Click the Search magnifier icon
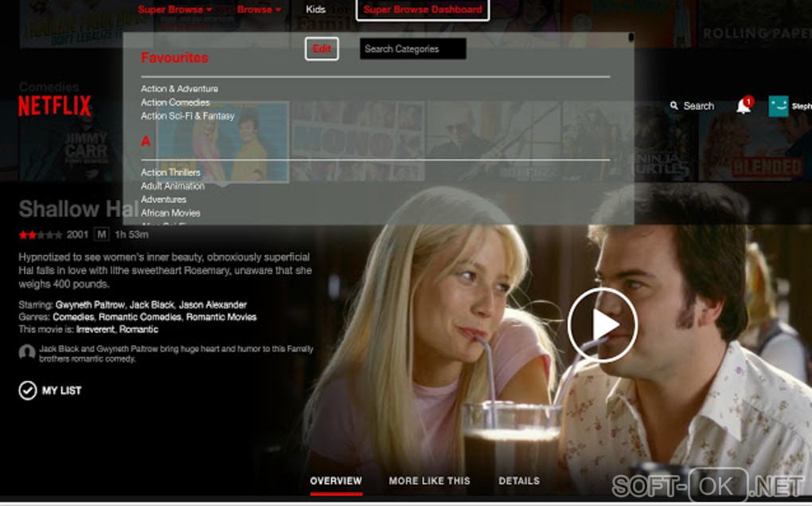The height and width of the screenshot is (506, 812). [673, 106]
